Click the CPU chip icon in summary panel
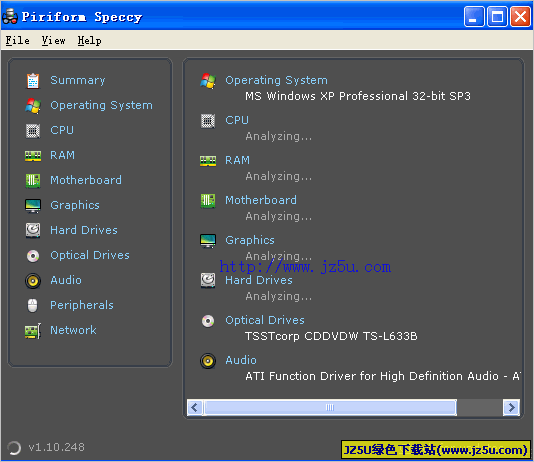Image resolution: width=534 pixels, height=462 pixels. pyautogui.click(x=208, y=121)
